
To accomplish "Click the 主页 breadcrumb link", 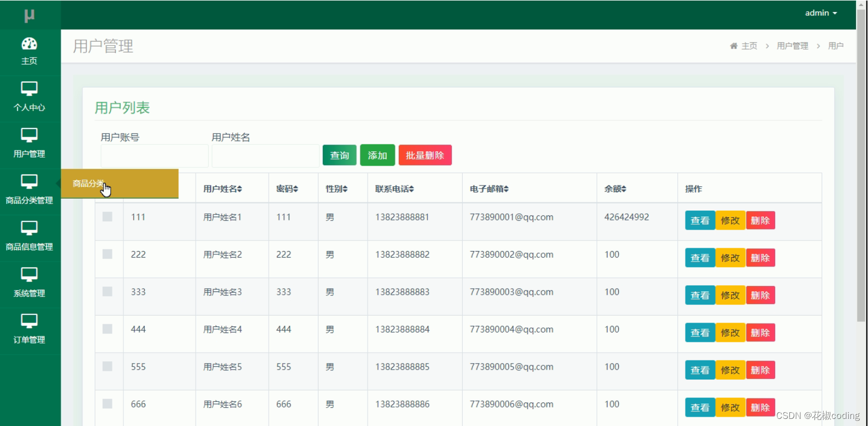I will coord(749,46).
